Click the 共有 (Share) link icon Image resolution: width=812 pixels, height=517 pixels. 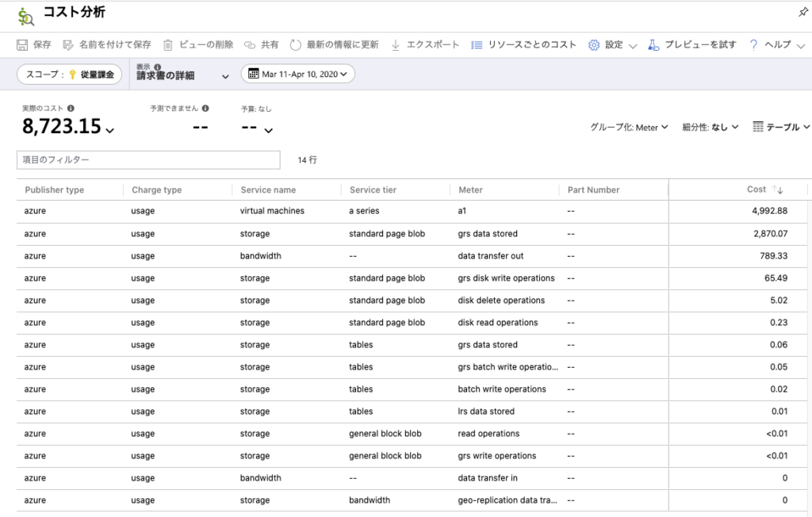pos(250,45)
